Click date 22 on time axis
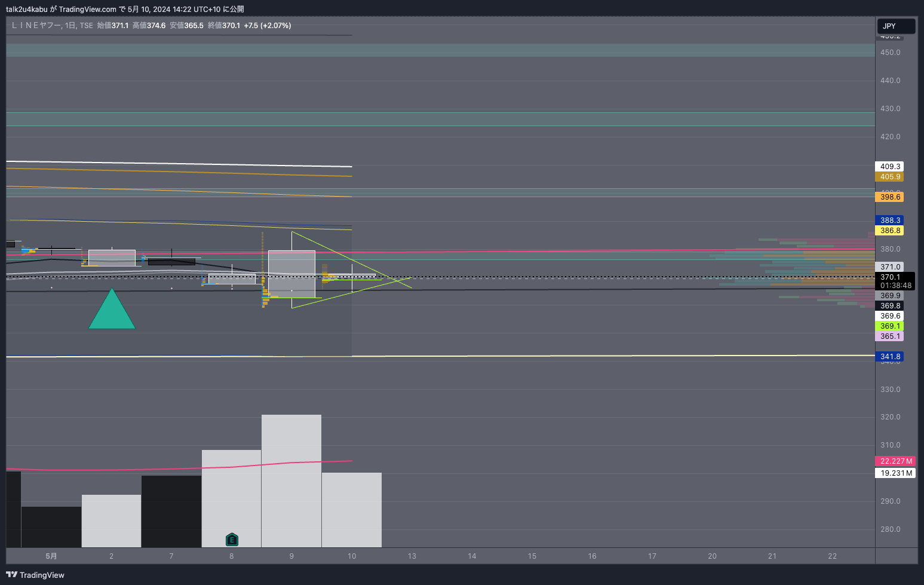 coord(833,556)
